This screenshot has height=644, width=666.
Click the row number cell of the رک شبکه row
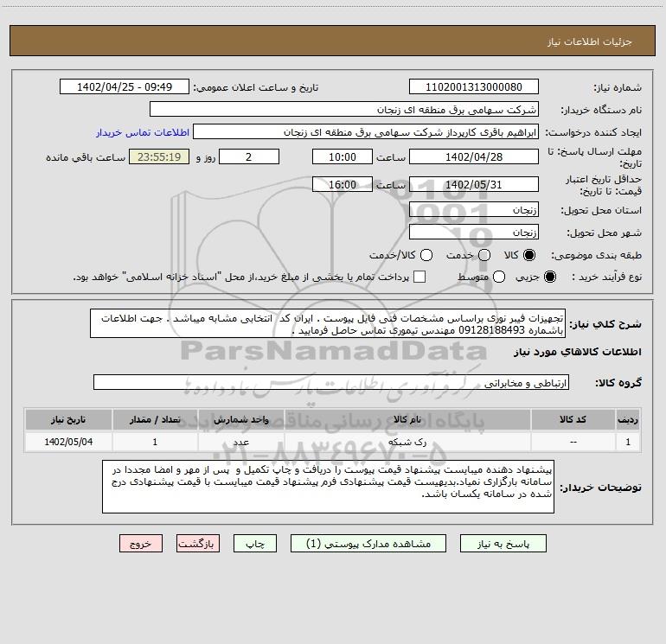[628, 442]
